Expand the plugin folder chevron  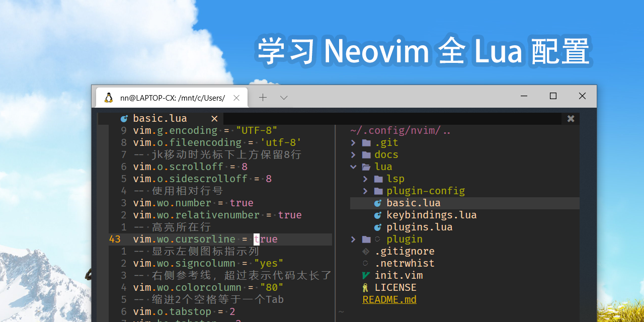(x=353, y=239)
